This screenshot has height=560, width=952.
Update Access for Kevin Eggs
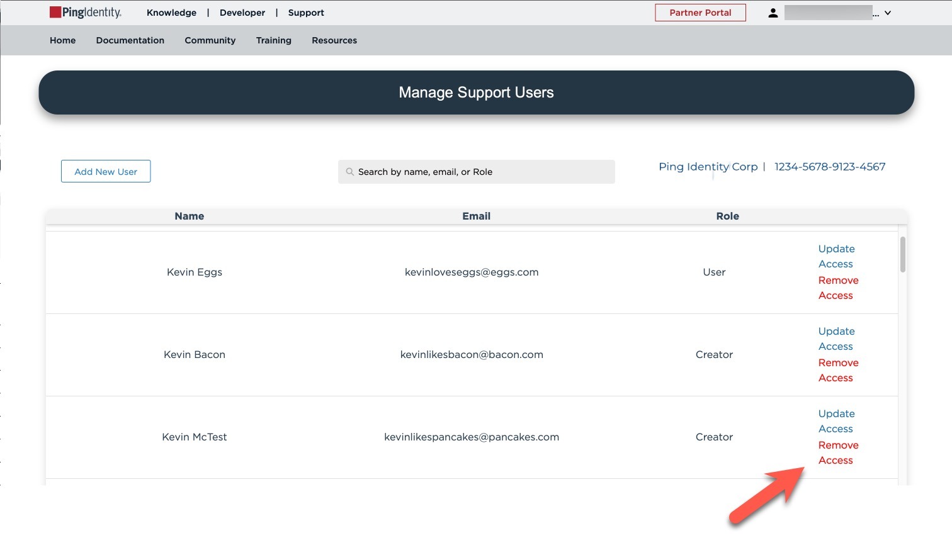pyautogui.click(x=836, y=256)
